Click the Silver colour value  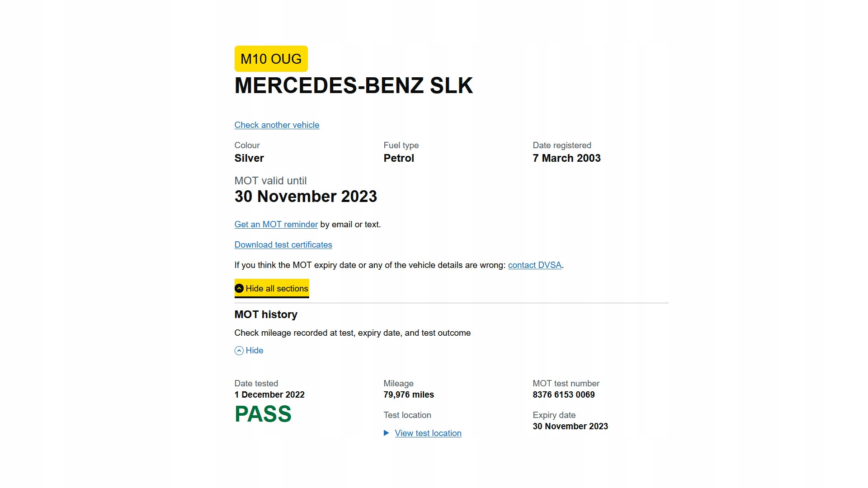(249, 158)
